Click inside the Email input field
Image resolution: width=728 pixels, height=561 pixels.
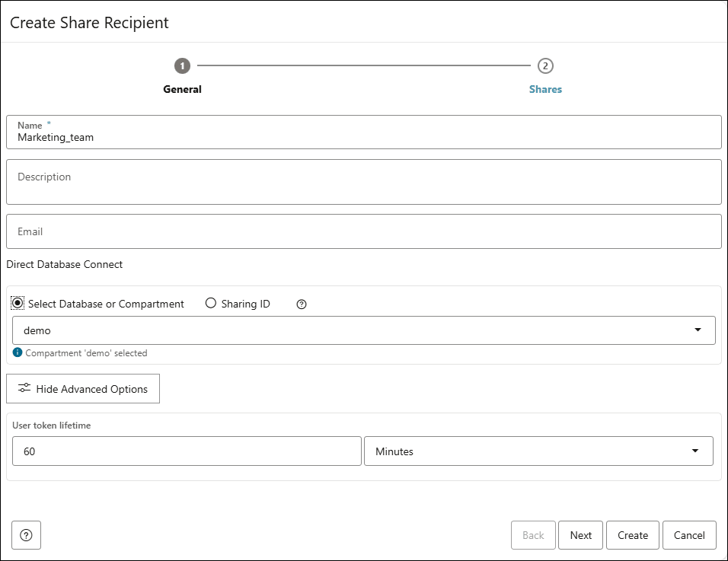[364, 231]
